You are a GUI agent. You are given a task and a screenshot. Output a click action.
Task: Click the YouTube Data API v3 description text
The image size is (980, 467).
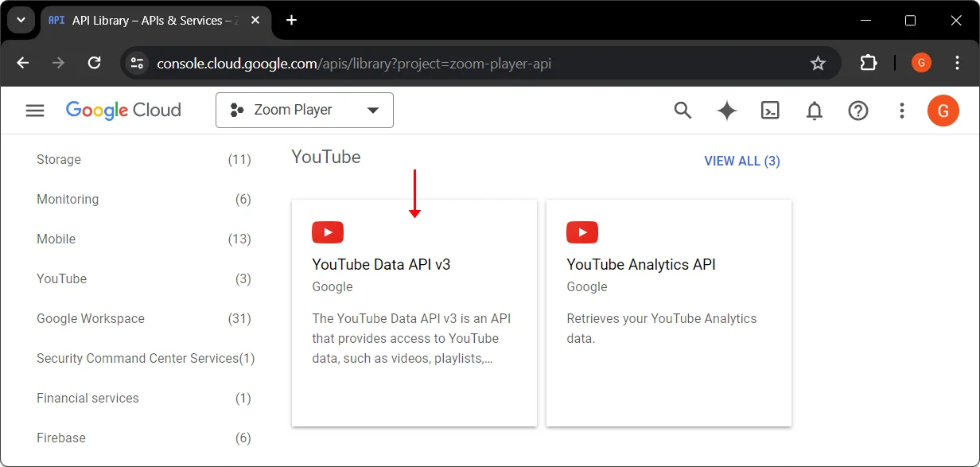coord(411,338)
